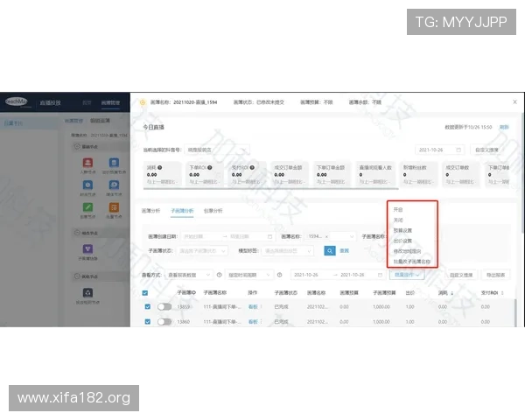
Task: Click the yellow status icon before 画簿名称
Action: (x=143, y=102)
